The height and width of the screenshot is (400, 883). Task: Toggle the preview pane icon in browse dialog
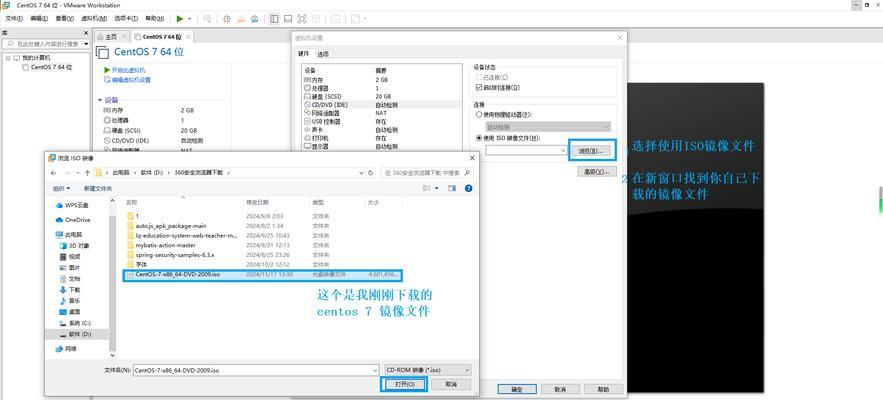tap(452, 188)
